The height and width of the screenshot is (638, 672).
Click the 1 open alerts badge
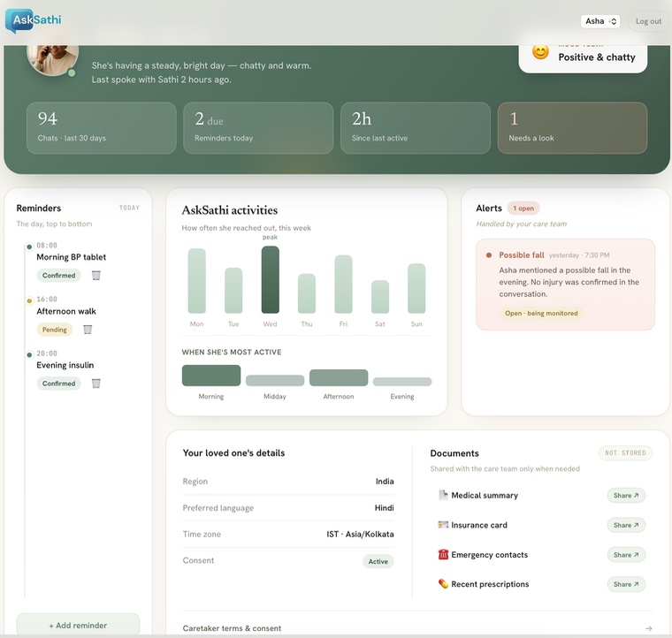pos(523,208)
